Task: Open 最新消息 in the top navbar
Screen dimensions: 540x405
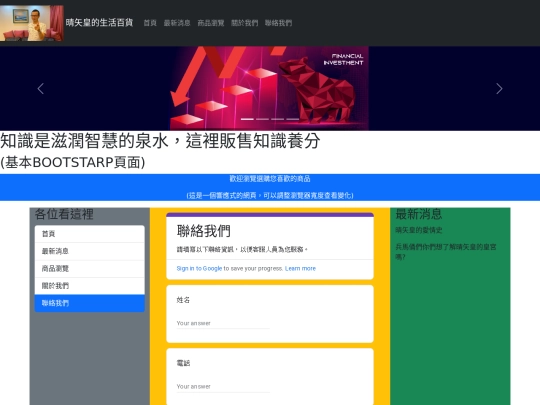Action: [x=177, y=23]
